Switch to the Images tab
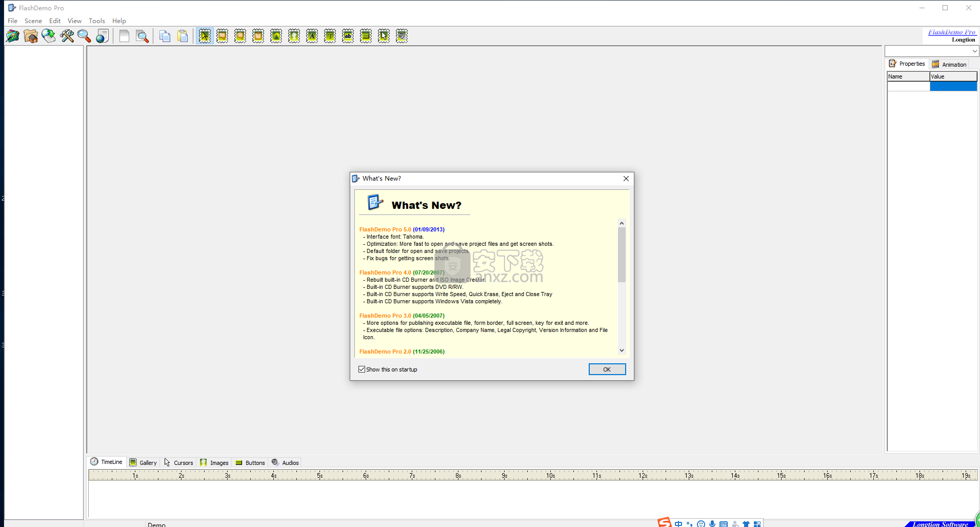 pos(214,462)
